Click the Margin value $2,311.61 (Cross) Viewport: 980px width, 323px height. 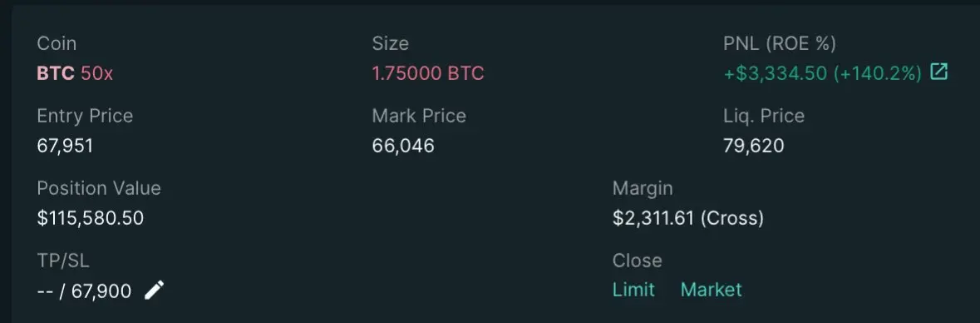tap(688, 218)
